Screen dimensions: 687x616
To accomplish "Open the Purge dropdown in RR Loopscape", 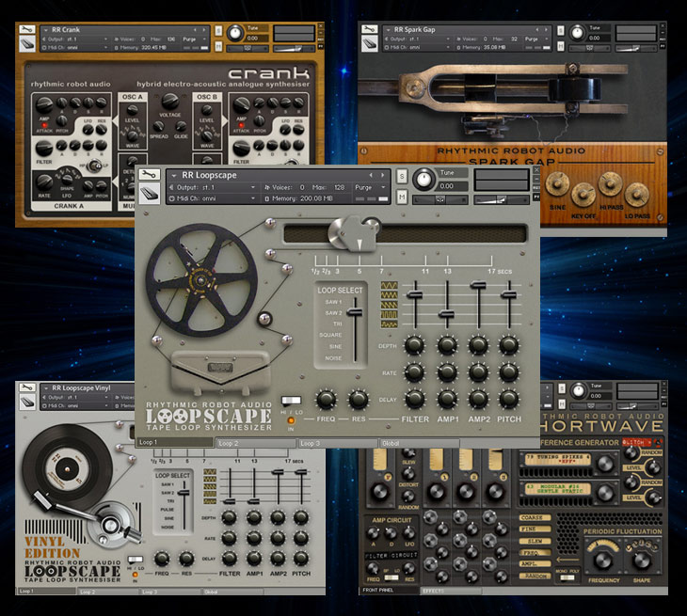I will [370, 187].
